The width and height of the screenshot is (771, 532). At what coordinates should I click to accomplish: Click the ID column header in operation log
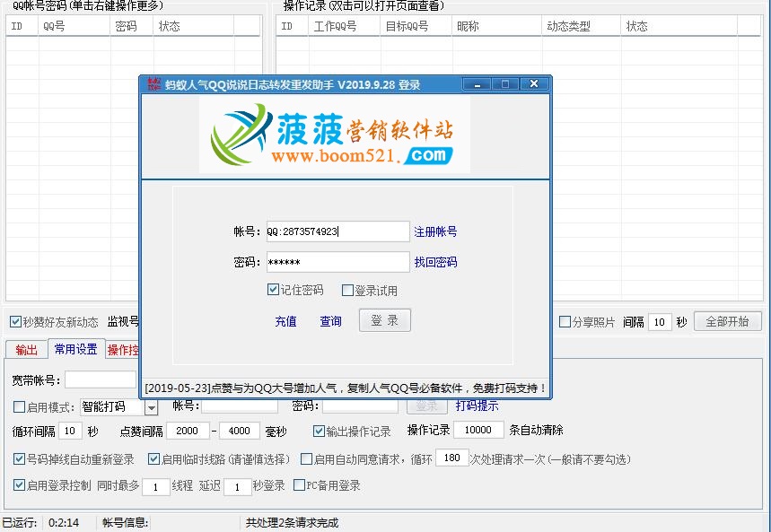(292, 26)
